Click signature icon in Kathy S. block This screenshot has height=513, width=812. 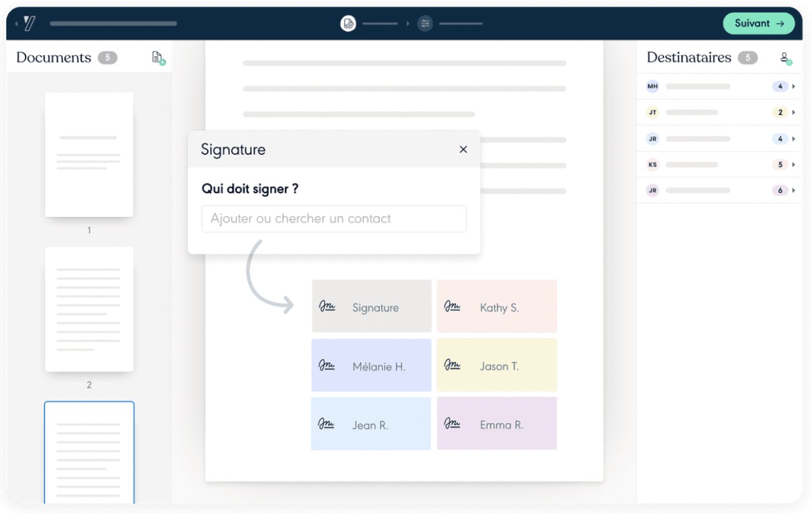click(x=452, y=306)
